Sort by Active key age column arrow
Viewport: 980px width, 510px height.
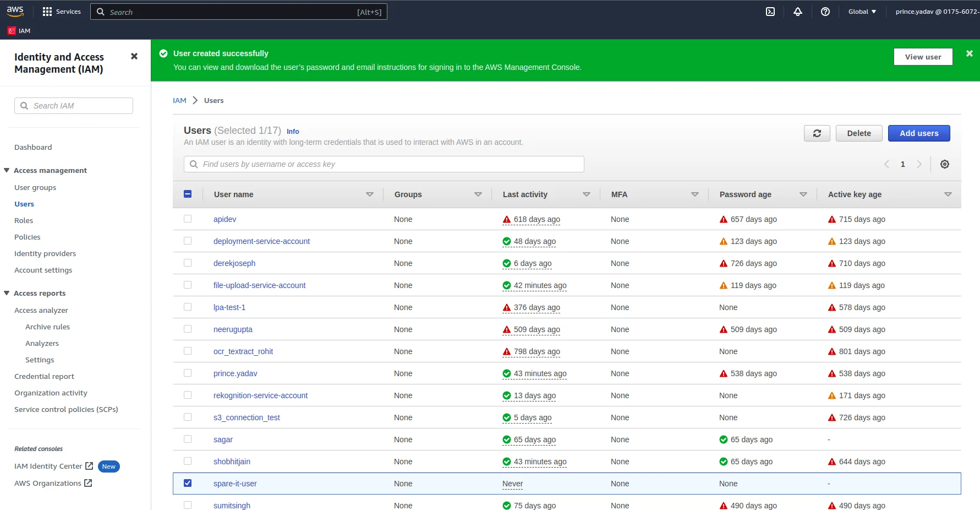tap(948, 194)
